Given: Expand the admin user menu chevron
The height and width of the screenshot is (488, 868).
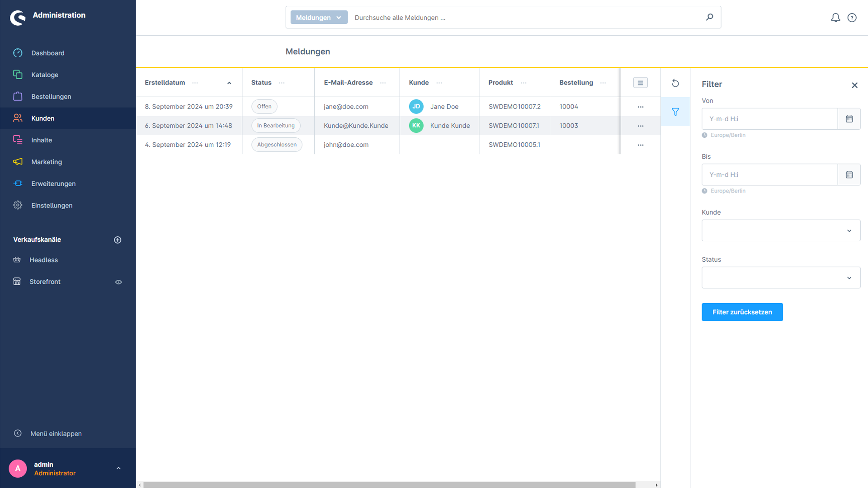Looking at the screenshot, I should click(x=118, y=468).
